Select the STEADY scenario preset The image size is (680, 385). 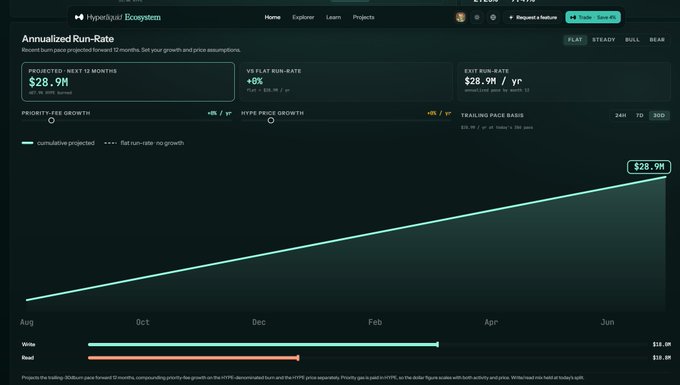tap(604, 40)
